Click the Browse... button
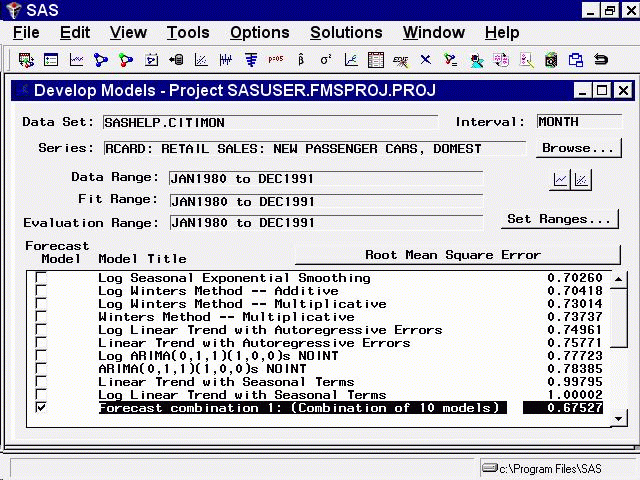This screenshot has width=640, height=480. point(578,148)
